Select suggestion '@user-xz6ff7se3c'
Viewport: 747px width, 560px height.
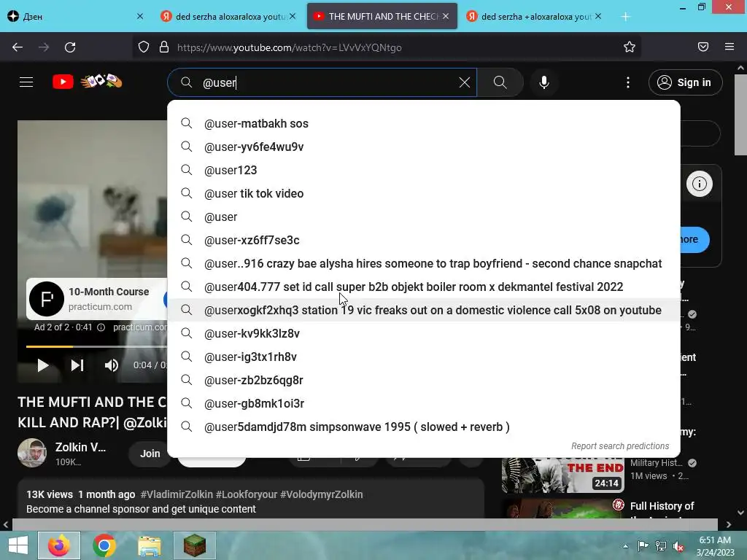(424, 240)
